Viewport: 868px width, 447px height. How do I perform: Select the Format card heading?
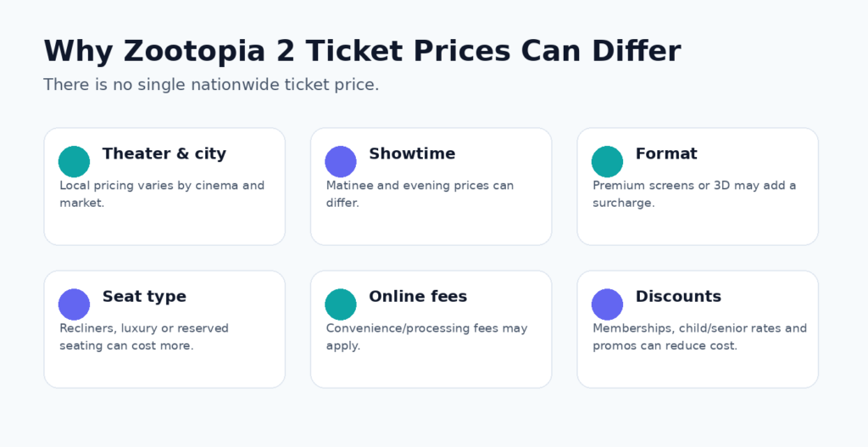666,154
